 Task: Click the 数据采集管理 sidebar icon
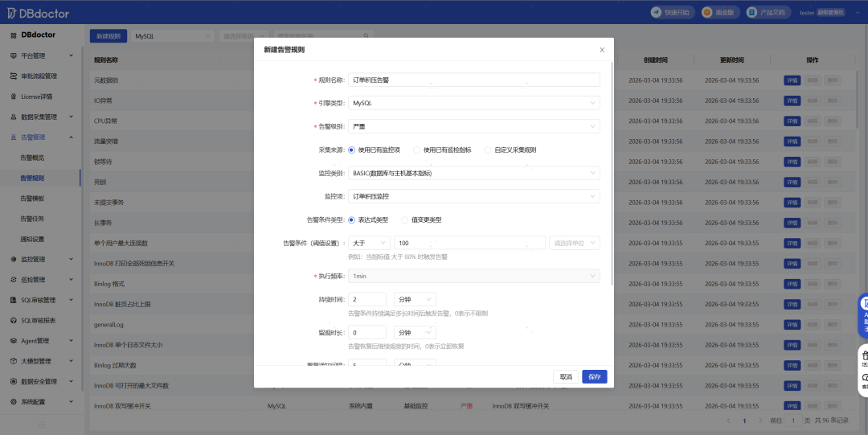coord(14,117)
